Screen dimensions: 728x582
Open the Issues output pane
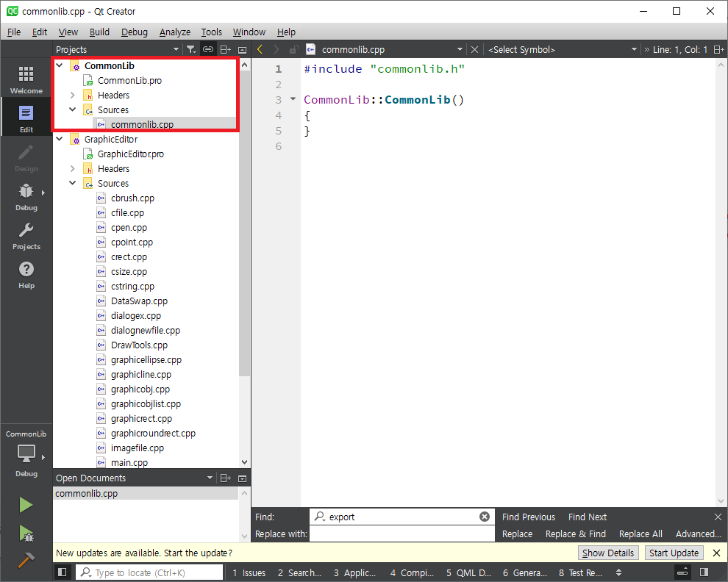tap(249, 572)
